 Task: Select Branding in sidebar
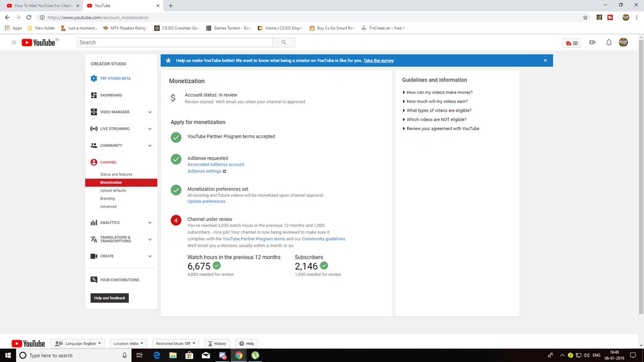click(107, 198)
